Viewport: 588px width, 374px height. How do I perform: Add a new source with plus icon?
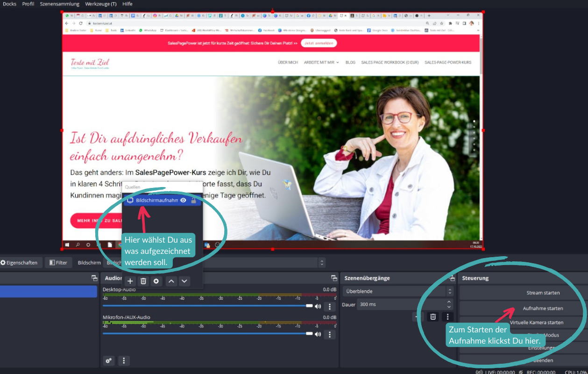click(x=130, y=281)
